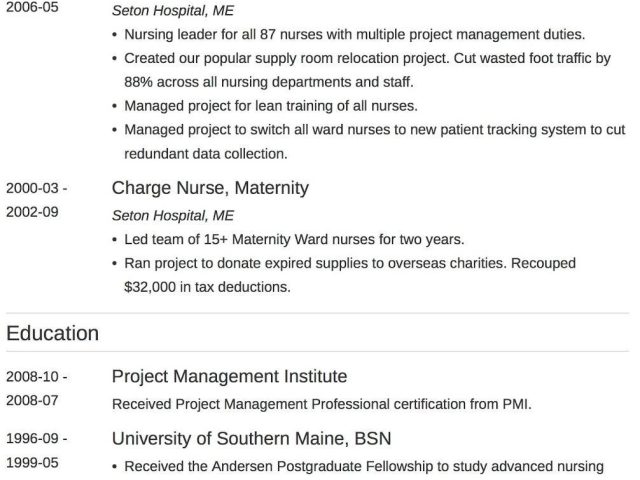Click the '$32,000 in tax deductions' line
The height and width of the screenshot is (480, 640).
pyautogui.click(x=207, y=287)
